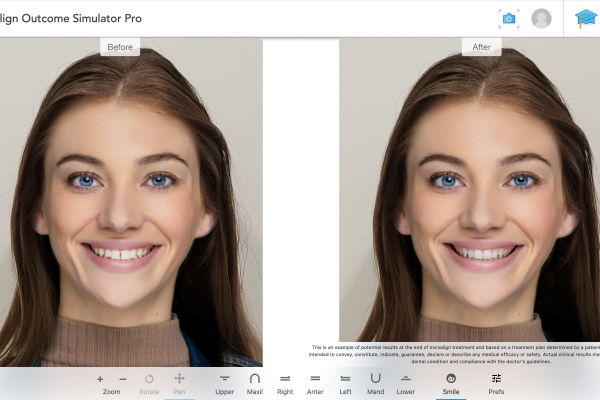Viewport: 600px width, 400px height.
Task: Switch to the Right view
Action: (285, 384)
